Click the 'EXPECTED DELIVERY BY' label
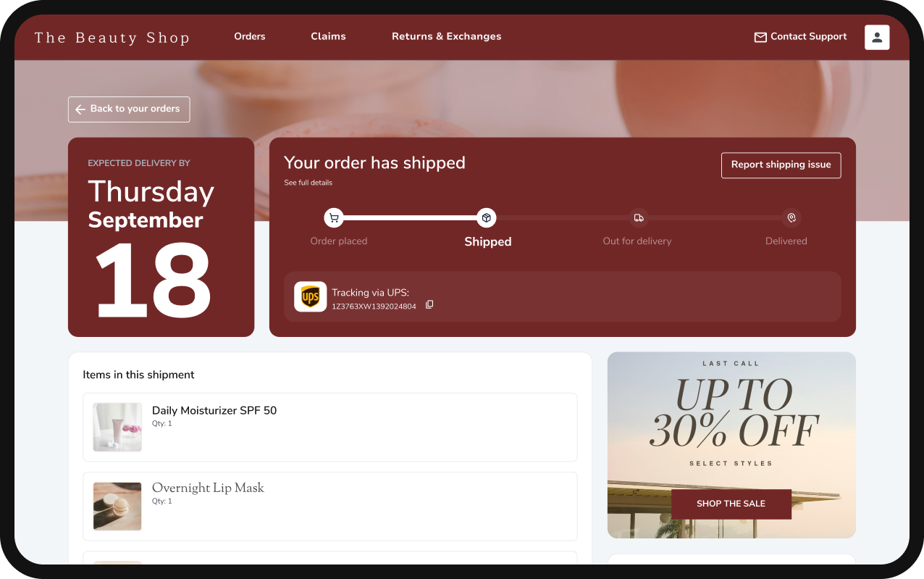 pyautogui.click(x=139, y=163)
